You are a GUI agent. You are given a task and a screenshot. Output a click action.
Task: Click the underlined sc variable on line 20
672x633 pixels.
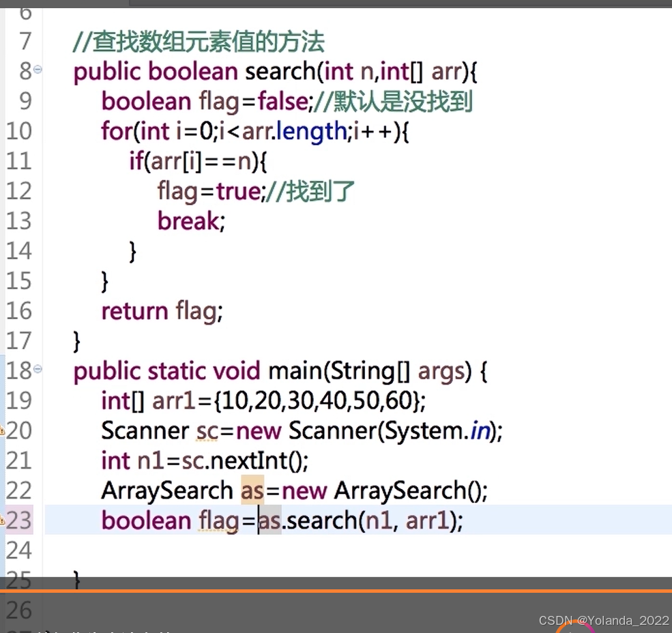(208, 431)
